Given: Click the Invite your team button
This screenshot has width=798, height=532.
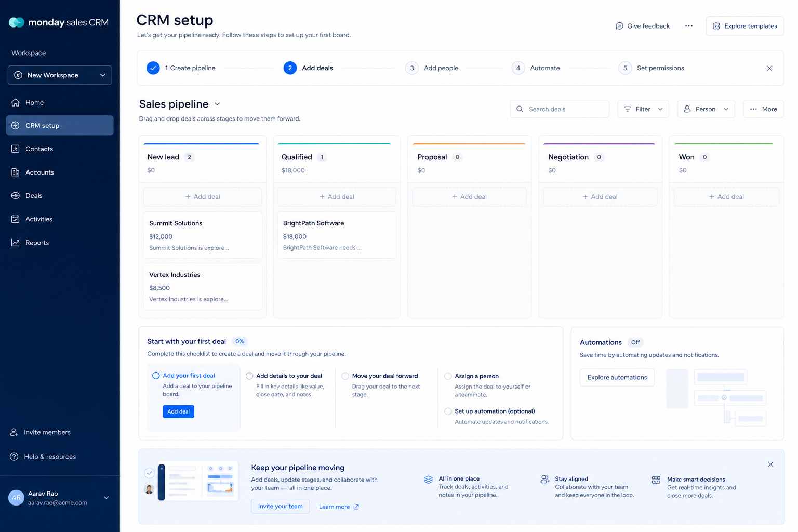Looking at the screenshot, I should pyautogui.click(x=281, y=506).
